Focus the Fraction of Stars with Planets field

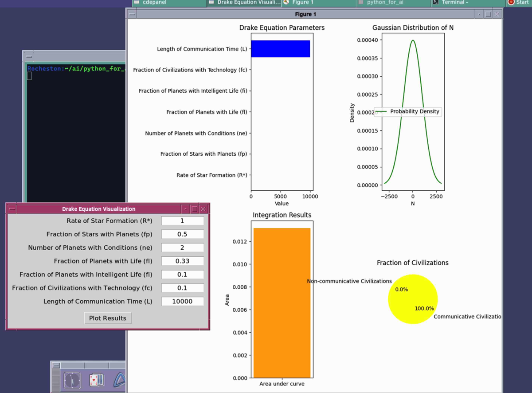tap(182, 234)
